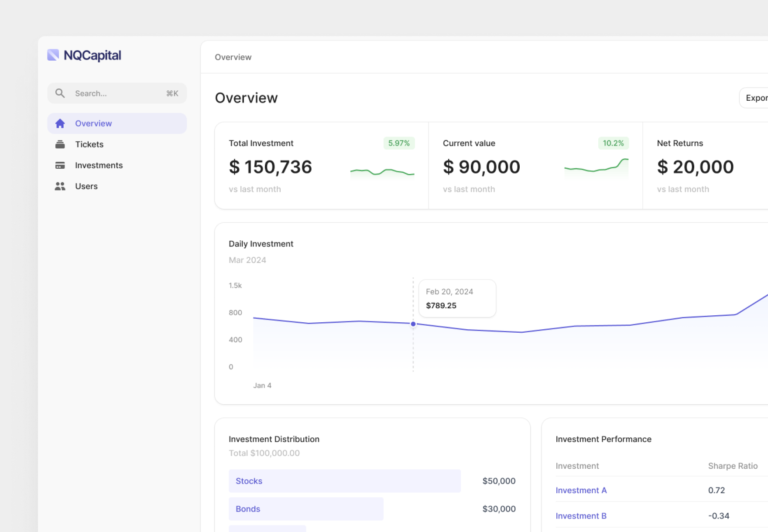
Task: Click the Overview home icon in sidebar
Action: coord(60,123)
